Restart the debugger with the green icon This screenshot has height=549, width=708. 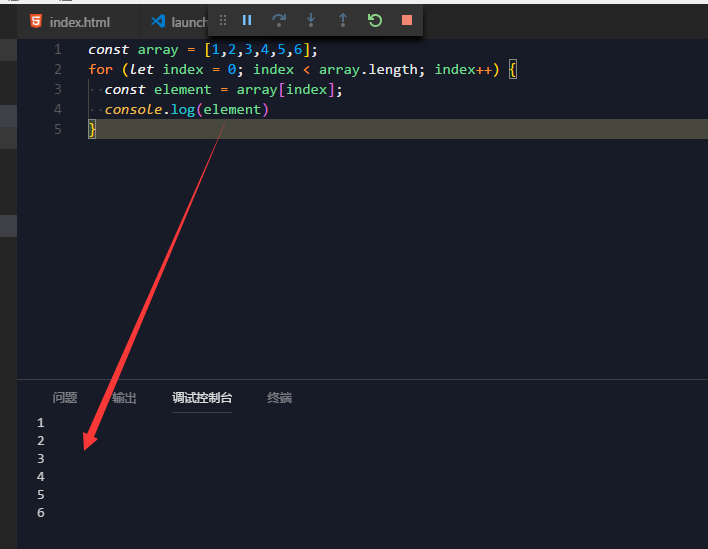coord(375,20)
